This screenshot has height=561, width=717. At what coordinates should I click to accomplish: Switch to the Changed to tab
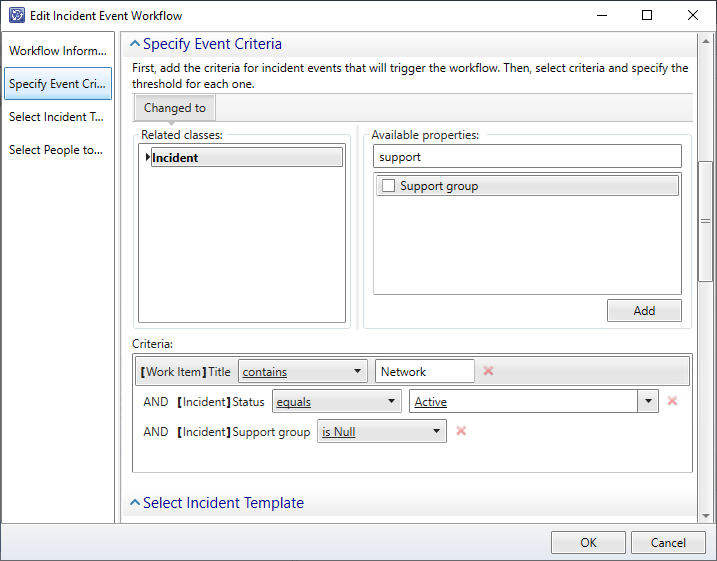(x=175, y=108)
